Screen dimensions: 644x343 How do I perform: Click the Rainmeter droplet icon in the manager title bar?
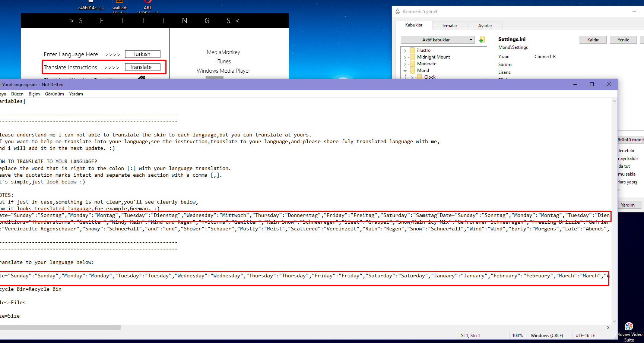[x=397, y=12]
